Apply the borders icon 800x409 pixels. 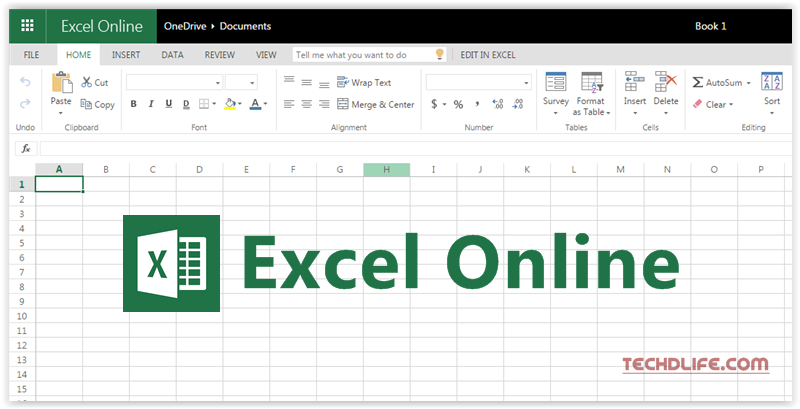(204, 104)
